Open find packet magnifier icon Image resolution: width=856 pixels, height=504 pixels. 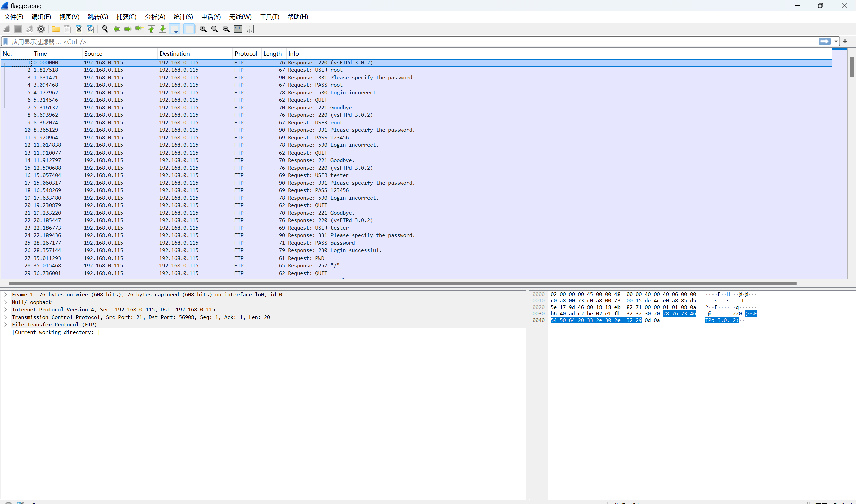[x=105, y=29]
